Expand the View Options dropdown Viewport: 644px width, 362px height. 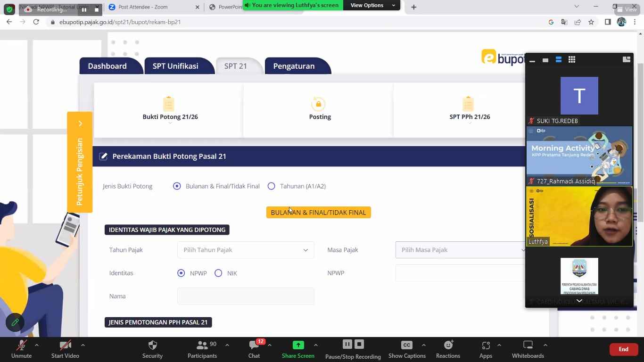[372, 5]
